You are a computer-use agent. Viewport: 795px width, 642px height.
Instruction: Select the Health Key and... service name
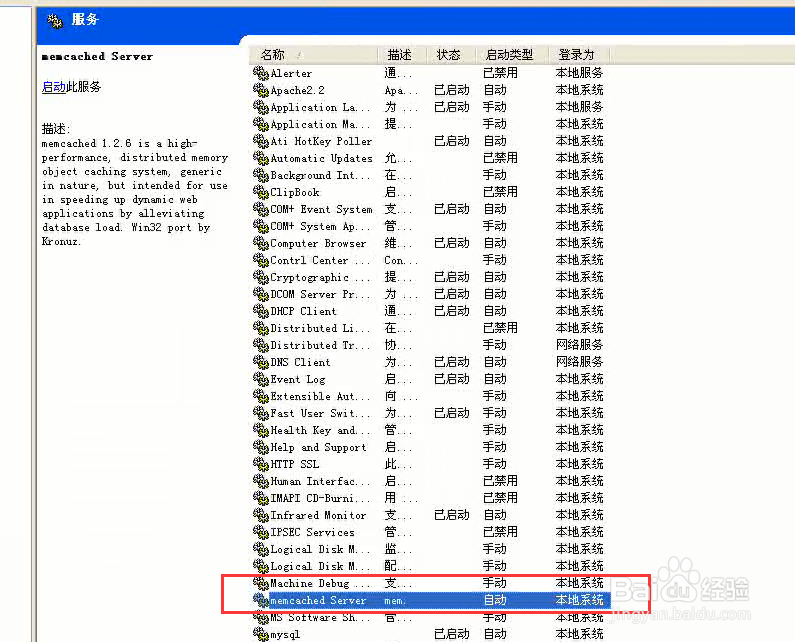pos(320,430)
